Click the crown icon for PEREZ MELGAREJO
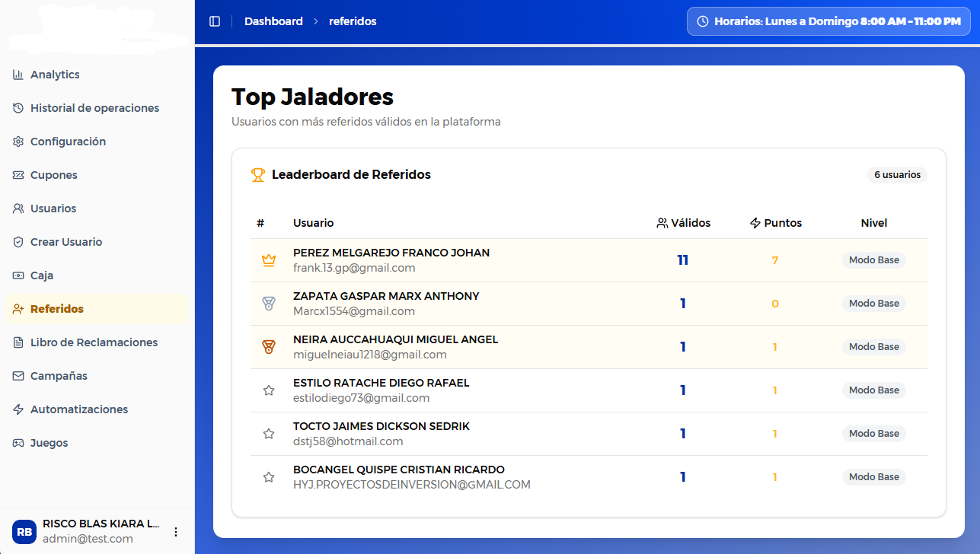Viewport: 980px width, 554px height. tap(268, 260)
